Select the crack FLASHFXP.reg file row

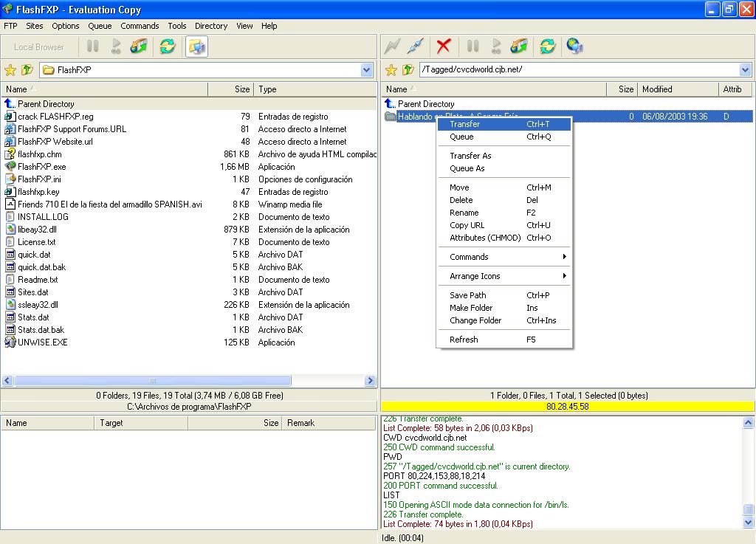coord(189,117)
